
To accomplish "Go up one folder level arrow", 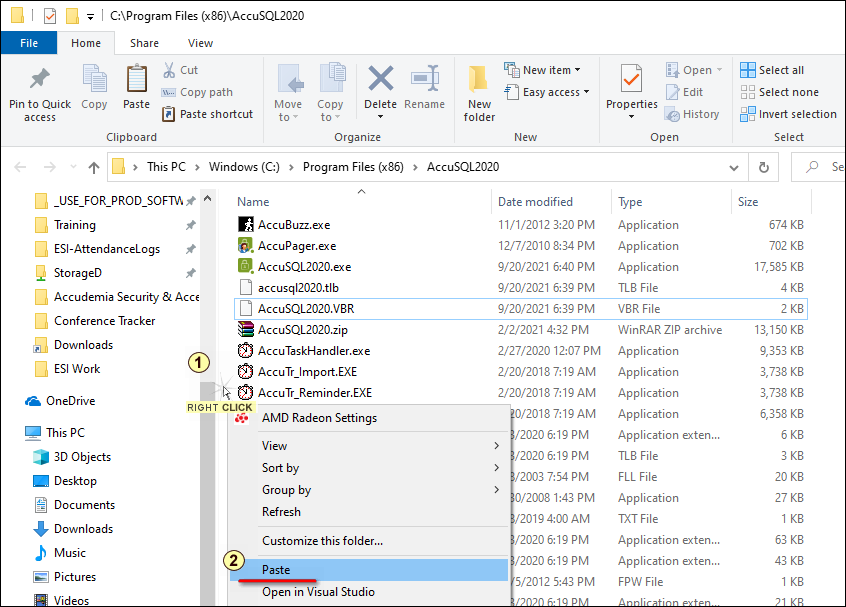I will tap(94, 168).
